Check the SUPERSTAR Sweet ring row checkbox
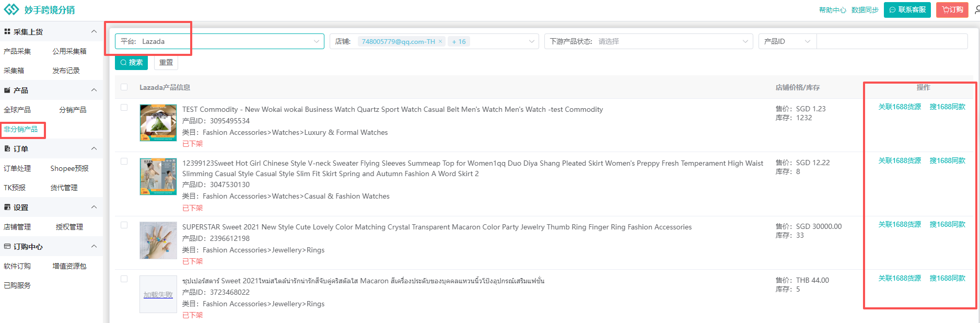 [124, 225]
